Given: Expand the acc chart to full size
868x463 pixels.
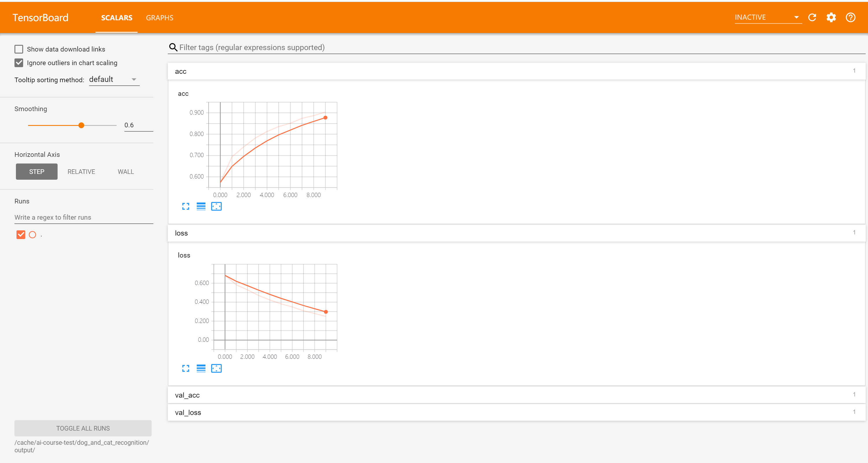Looking at the screenshot, I should [186, 206].
